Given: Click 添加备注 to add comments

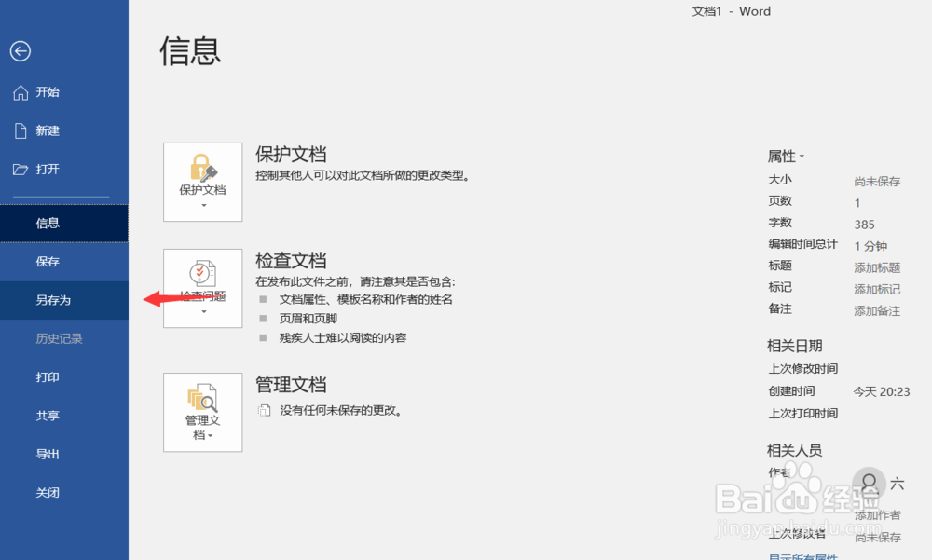Looking at the screenshot, I should click(876, 311).
